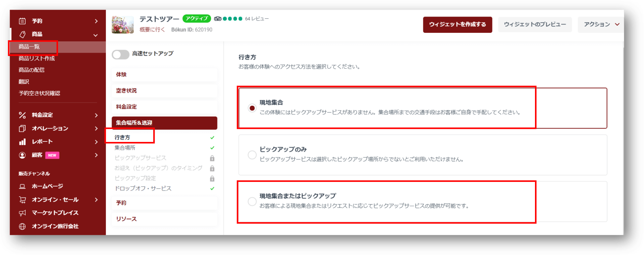This screenshot has height=255, width=644.
Task: Open the アクション dropdown menu
Action: point(601,24)
